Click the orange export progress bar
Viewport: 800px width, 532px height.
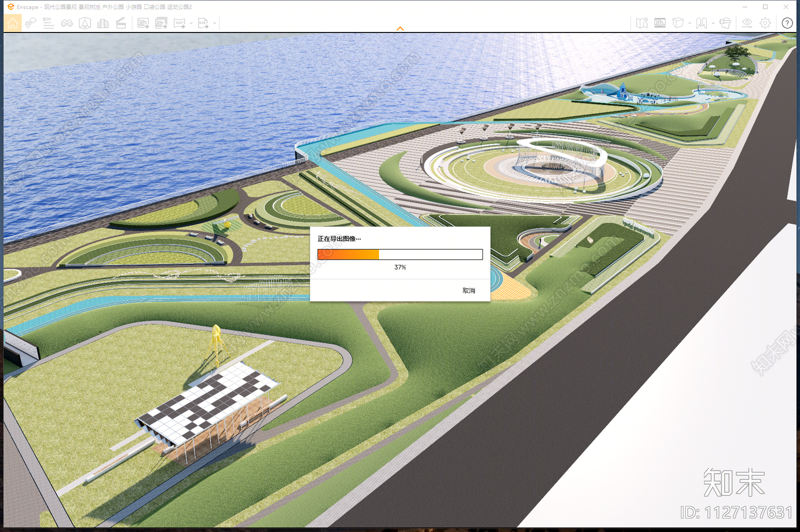400,255
